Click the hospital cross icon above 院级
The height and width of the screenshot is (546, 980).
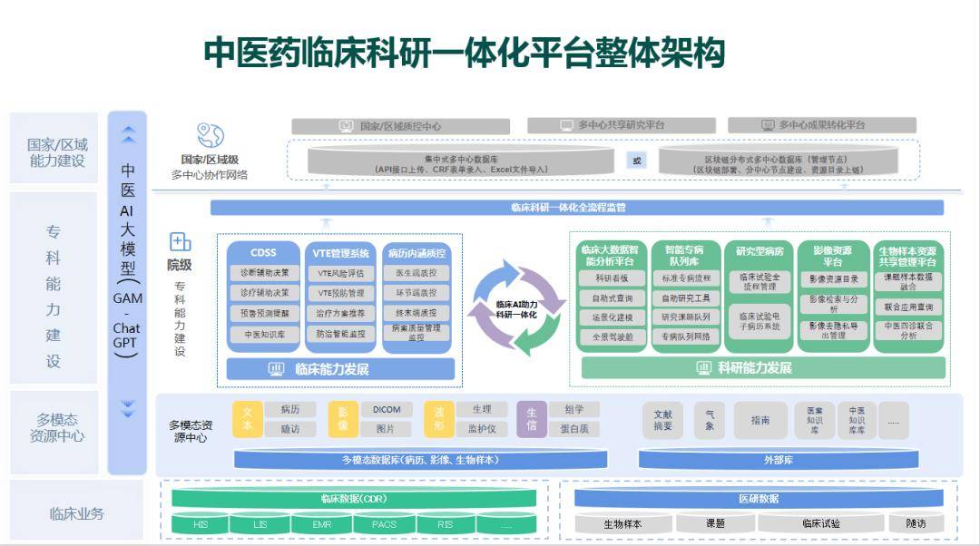(180, 242)
